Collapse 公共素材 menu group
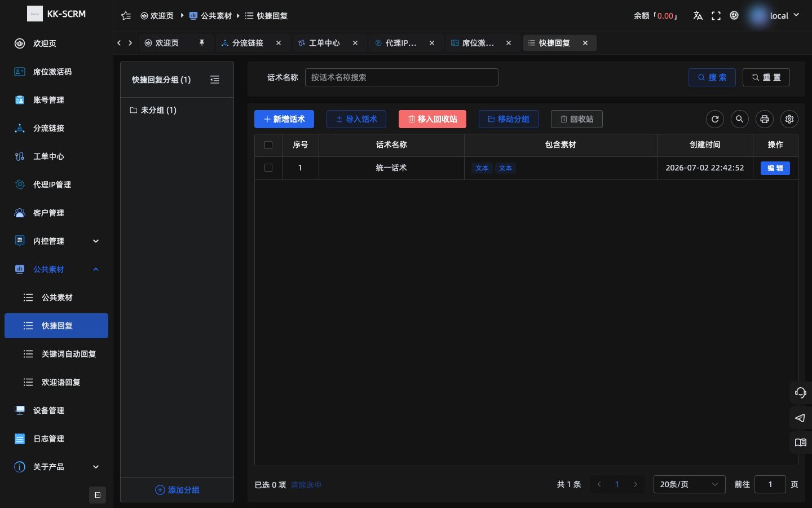The width and height of the screenshot is (812, 508). pyautogui.click(x=56, y=269)
